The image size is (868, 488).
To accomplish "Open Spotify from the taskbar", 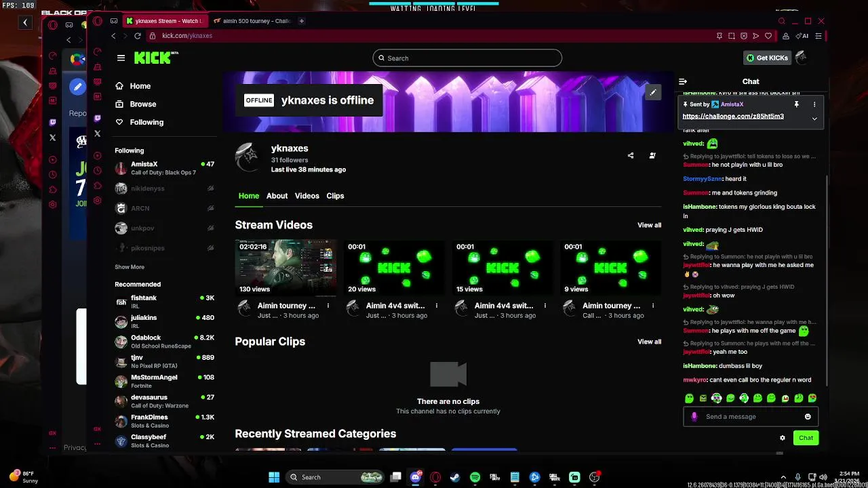I will 475,477.
